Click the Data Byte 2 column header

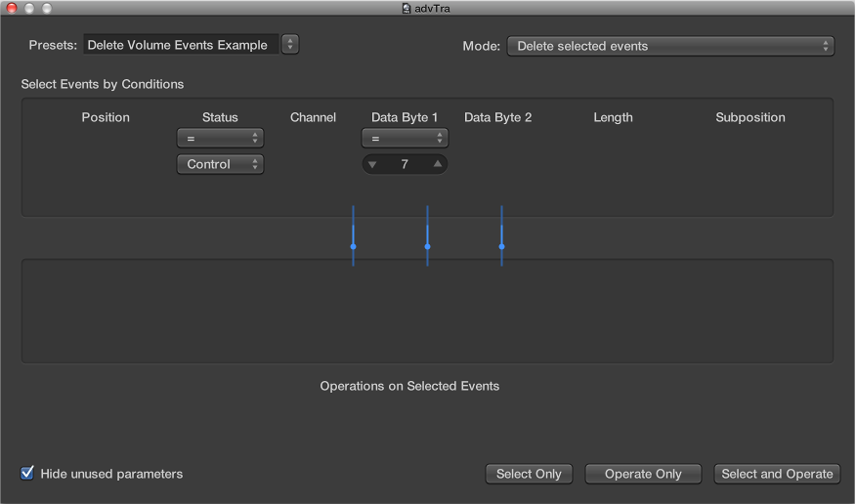tap(498, 117)
